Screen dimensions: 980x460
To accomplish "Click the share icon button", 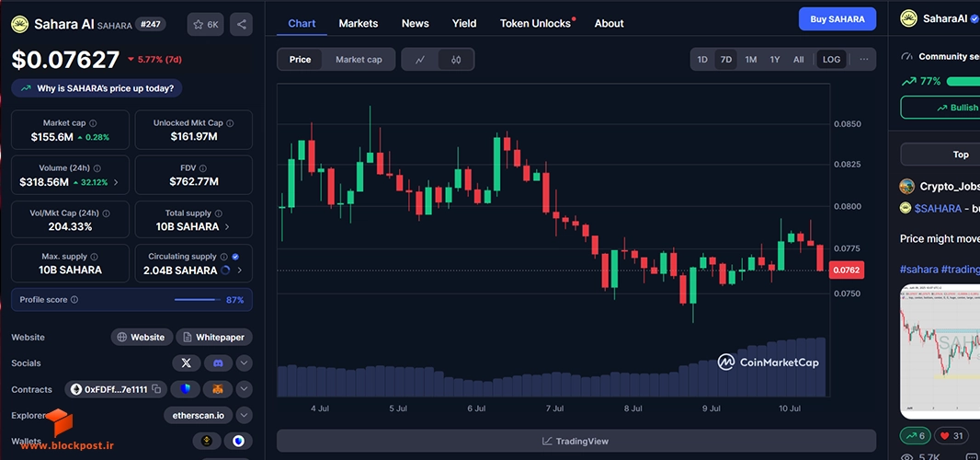I will (x=241, y=25).
